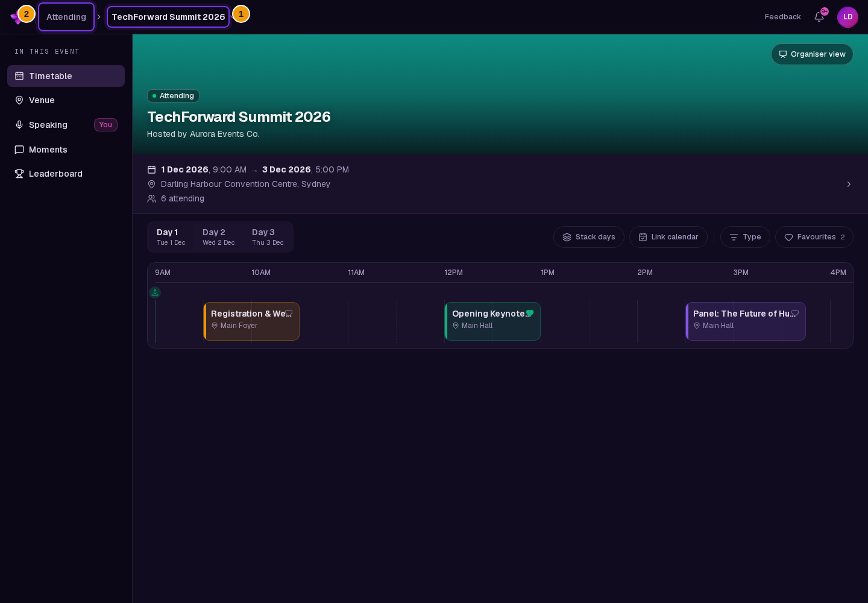This screenshot has width=868, height=603.
Task: Open the Registration session card
Action: pyautogui.click(x=251, y=321)
